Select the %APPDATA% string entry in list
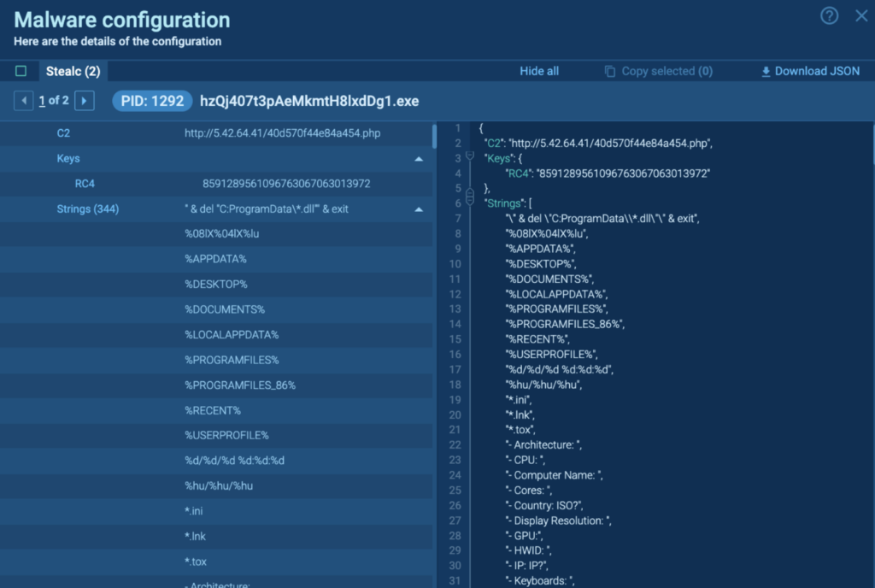Viewport: 875px width, 588px height. pos(215,259)
